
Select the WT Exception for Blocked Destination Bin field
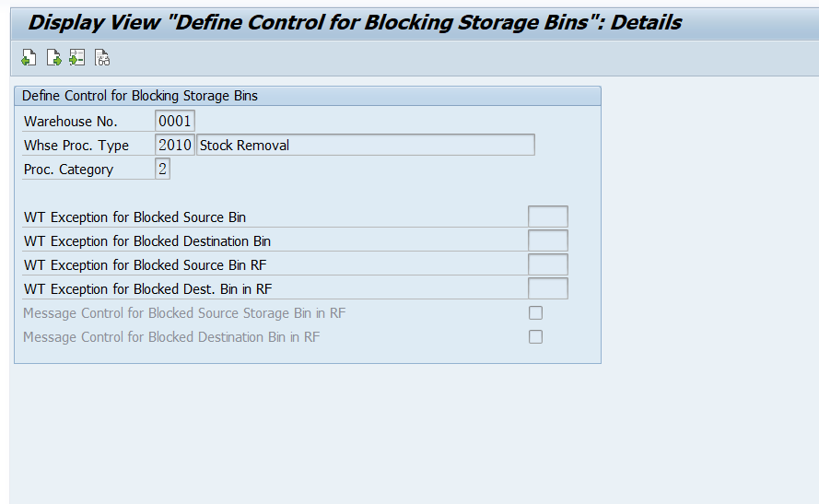(547, 241)
